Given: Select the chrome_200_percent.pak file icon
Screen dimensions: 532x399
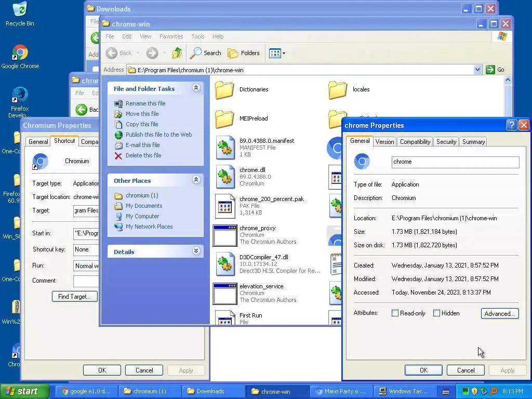Looking at the screenshot, I should pyautogui.click(x=224, y=206).
